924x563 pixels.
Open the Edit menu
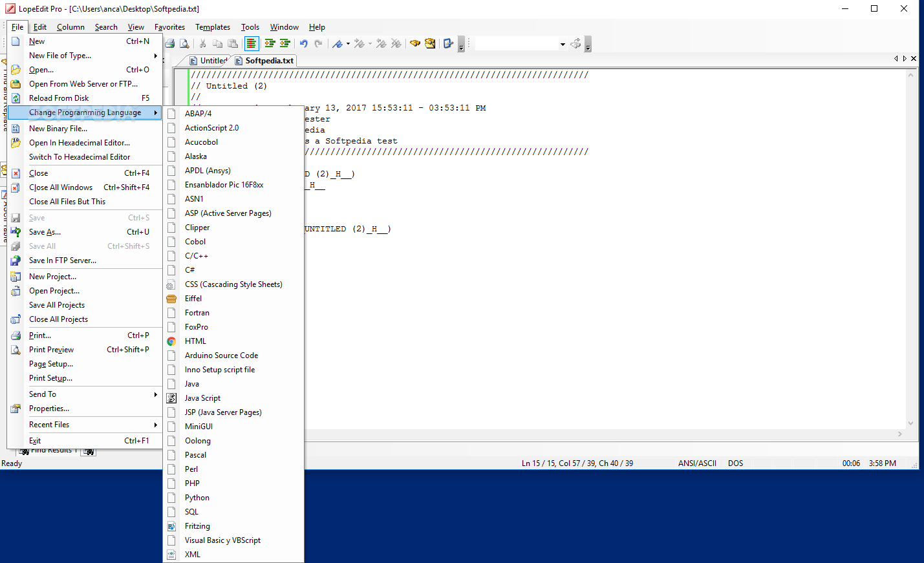pos(40,27)
